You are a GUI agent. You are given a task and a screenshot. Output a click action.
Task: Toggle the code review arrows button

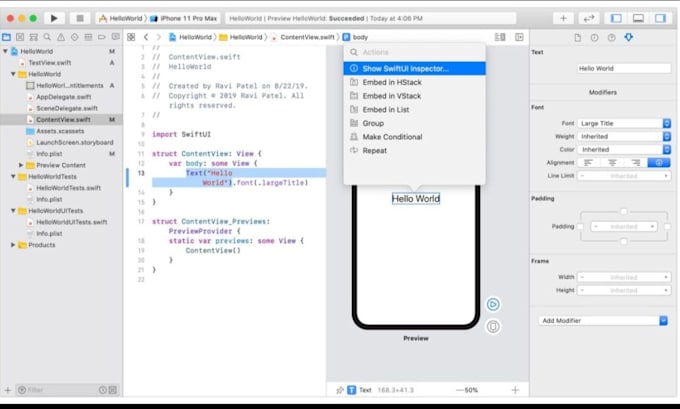coord(588,18)
